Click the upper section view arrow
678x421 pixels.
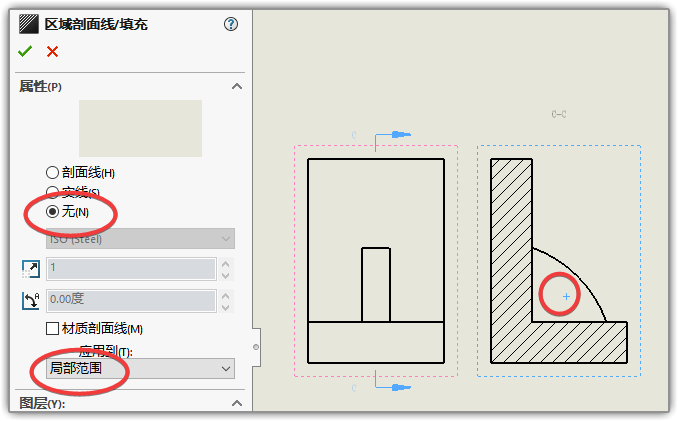(x=398, y=134)
